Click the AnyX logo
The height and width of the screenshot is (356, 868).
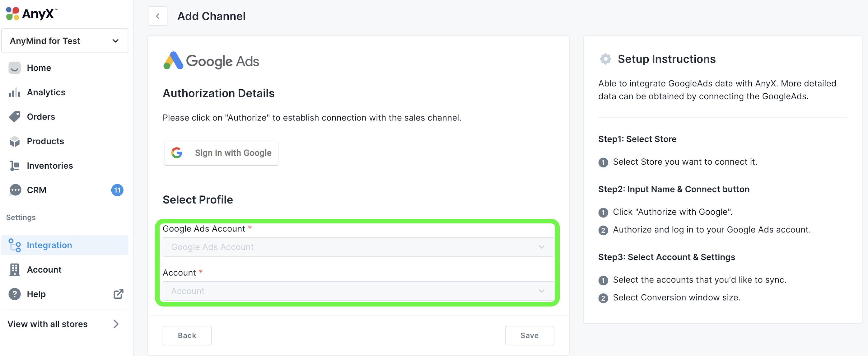(x=31, y=14)
